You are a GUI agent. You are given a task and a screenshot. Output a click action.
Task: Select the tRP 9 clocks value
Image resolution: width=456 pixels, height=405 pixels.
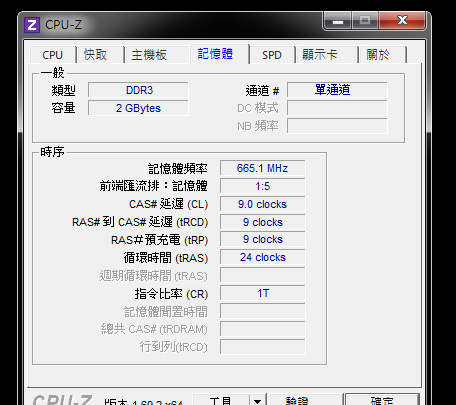coord(263,239)
